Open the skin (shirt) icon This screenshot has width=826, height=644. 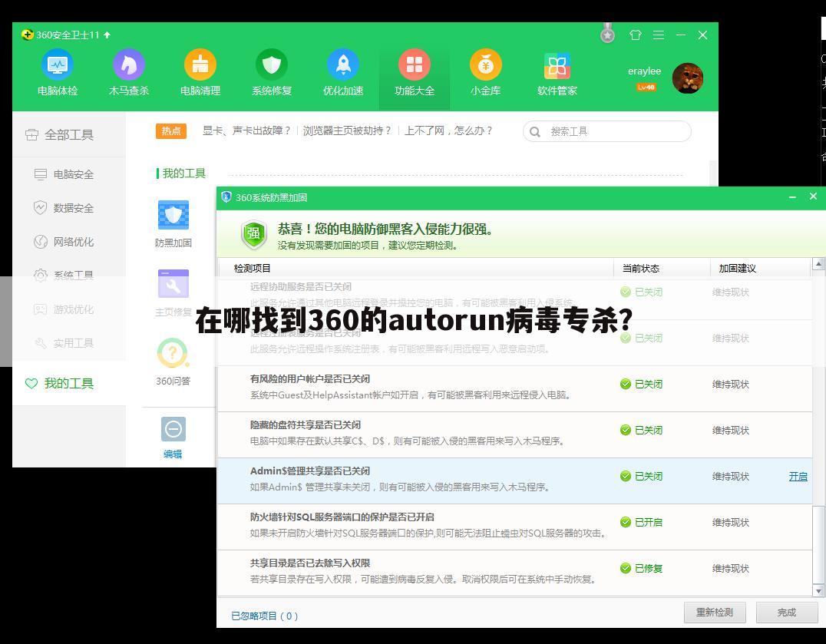click(x=636, y=35)
